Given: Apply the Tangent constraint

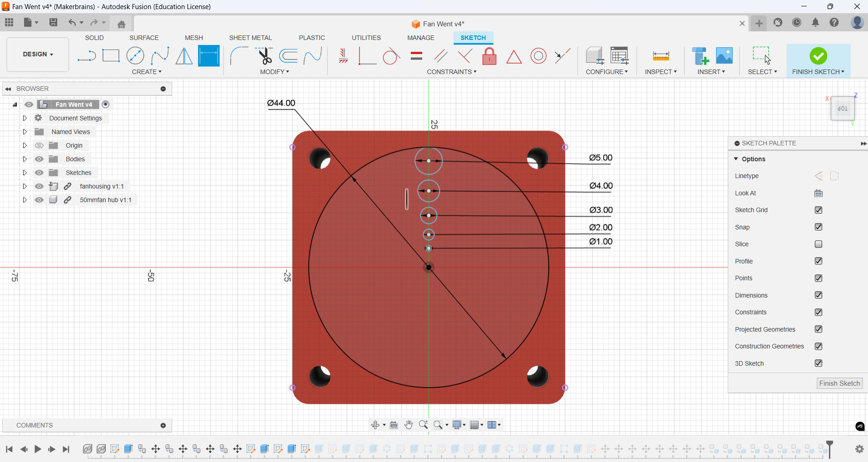Looking at the screenshot, I should 391,56.
